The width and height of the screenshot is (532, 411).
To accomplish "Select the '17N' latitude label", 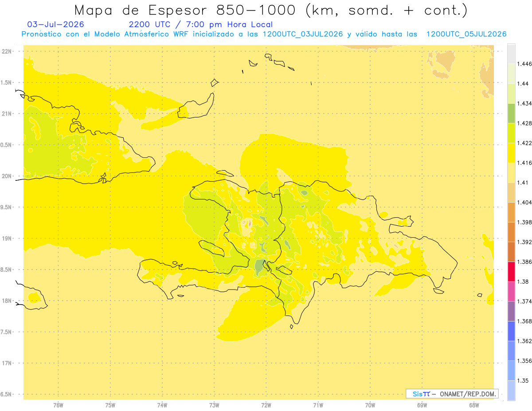I will click(7, 363).
